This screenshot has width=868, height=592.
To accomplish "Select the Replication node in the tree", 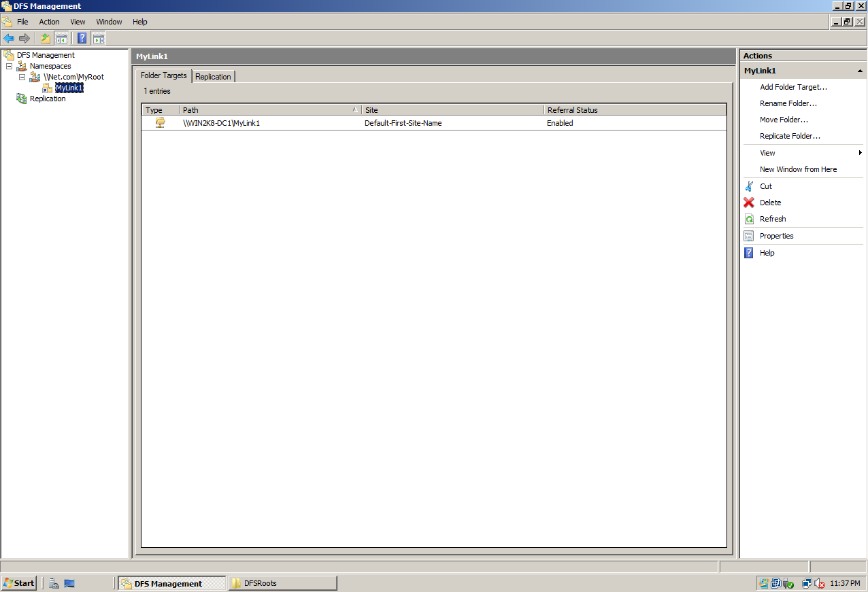I will (x=47, y=98).
